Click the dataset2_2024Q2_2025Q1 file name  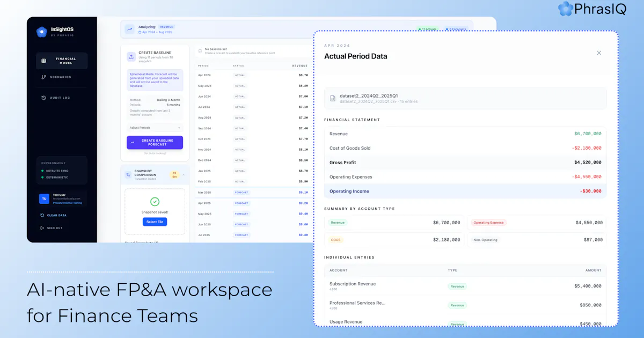tap(368, 95)
